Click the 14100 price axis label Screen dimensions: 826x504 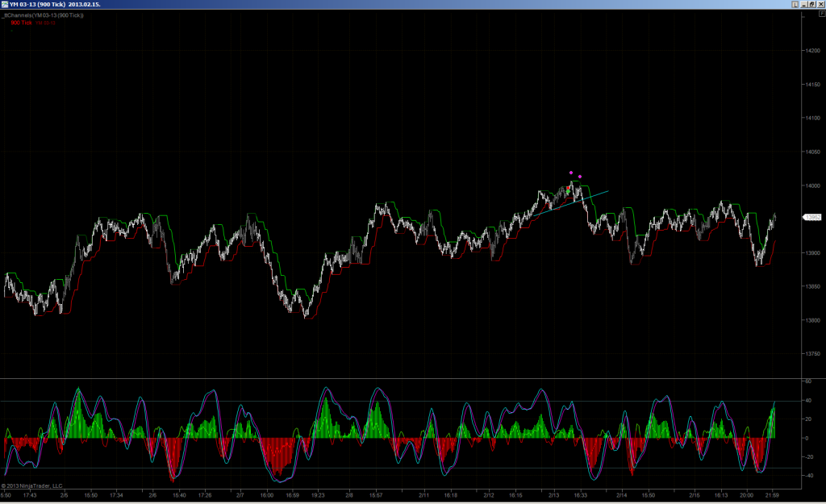coord(813,118)
